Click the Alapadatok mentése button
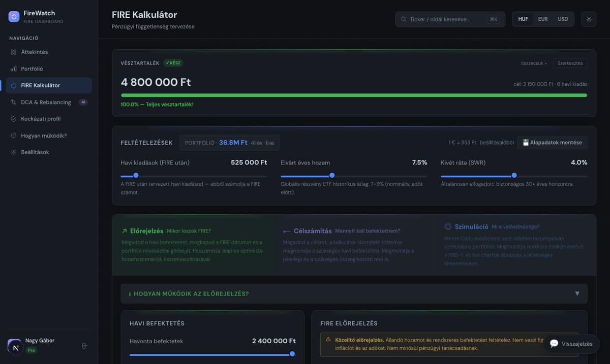The width and height of the screenshot is (610, 364). coord(552,143)
